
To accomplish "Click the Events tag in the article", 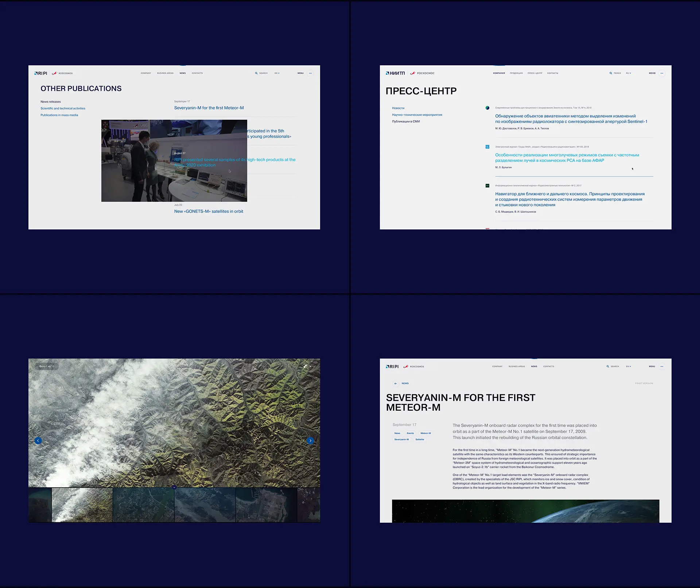I will [410, 433].
